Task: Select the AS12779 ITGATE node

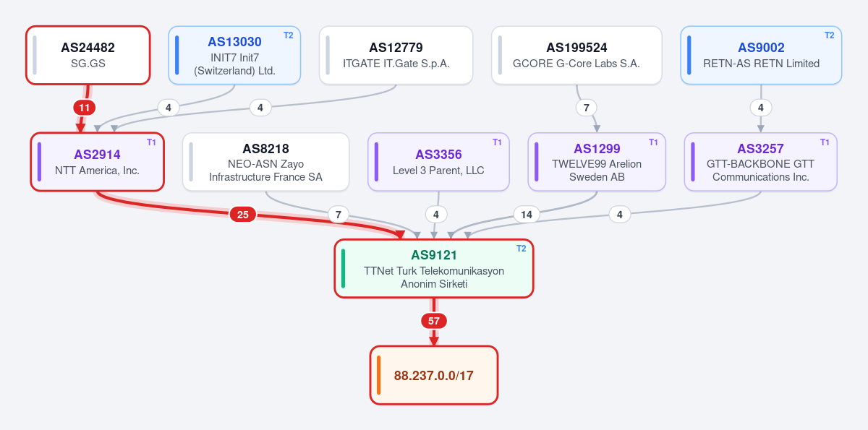Action: tap(396, 56)
